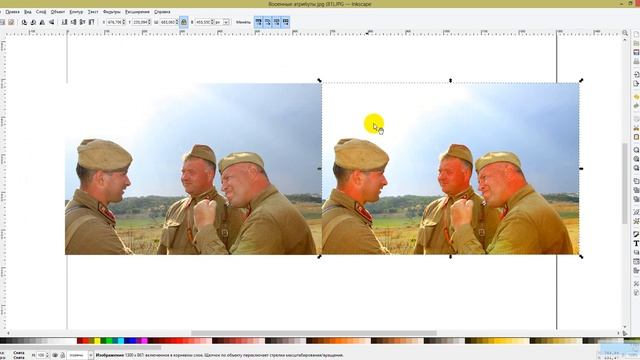Viewport: 640px width, 360px height.
Task: Pick the cyan palette swatch
Action: (121, 341)
